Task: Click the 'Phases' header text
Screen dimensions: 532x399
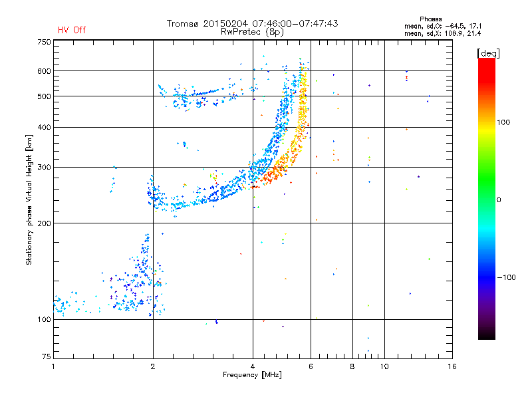Action: (430, 19)
